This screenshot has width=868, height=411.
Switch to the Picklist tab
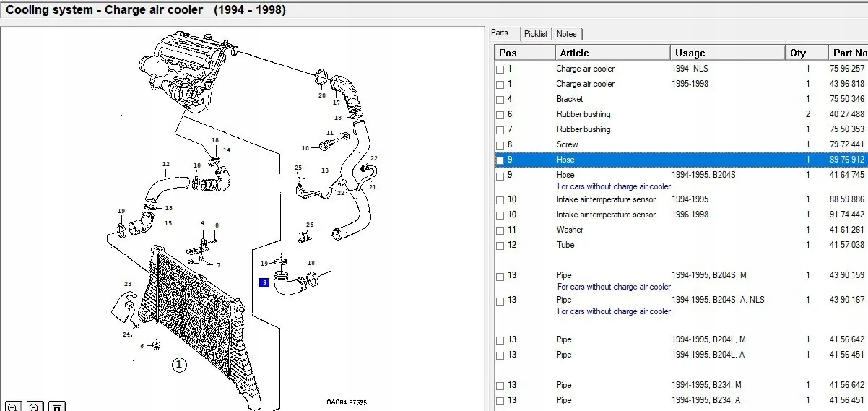536,34
